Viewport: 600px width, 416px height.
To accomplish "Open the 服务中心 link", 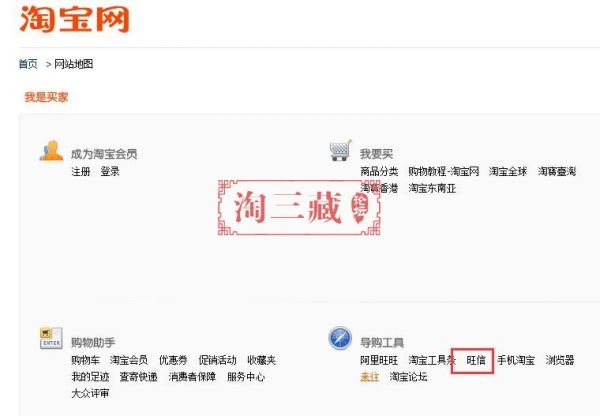I will [x=246, y=377].
